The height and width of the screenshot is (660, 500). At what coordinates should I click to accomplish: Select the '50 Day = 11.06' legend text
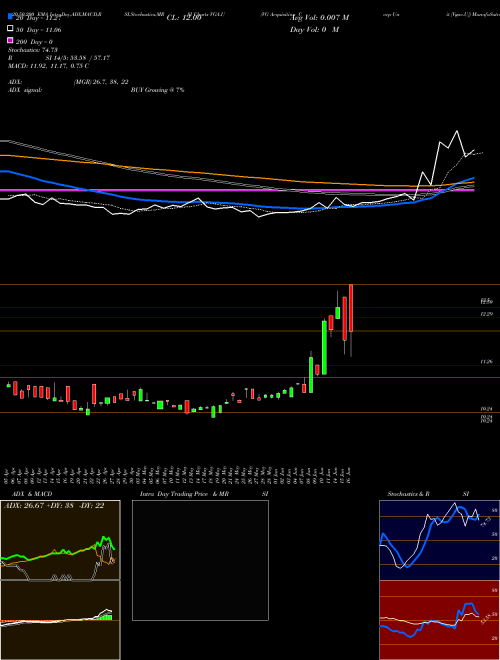pyautogui.click(x=38, y=30)
